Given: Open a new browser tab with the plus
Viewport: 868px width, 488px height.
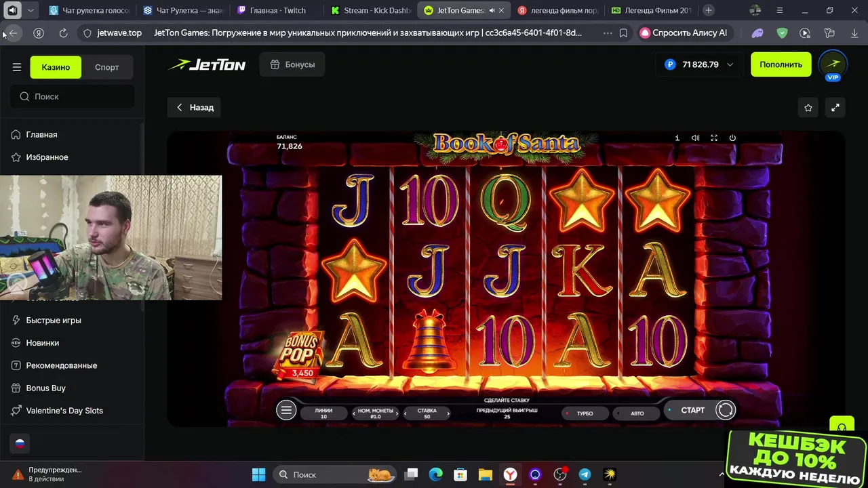Looking at the screenshot, I should click(709, 10).
